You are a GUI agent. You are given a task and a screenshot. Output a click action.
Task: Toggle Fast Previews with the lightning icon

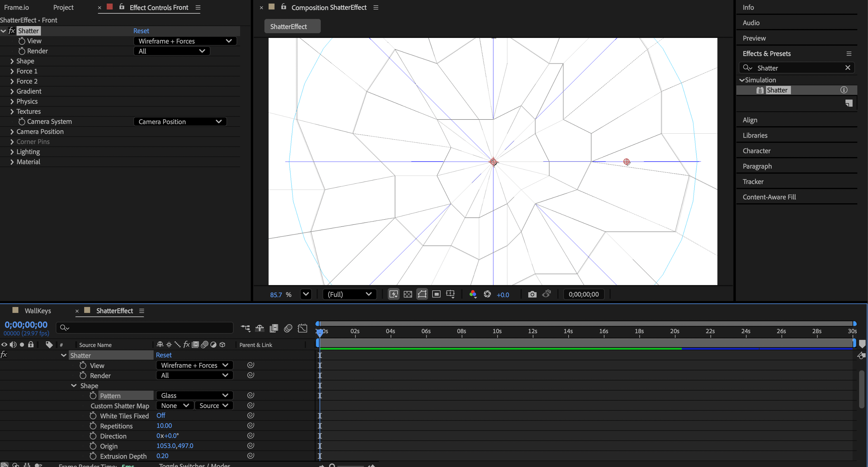click(393, 294)
